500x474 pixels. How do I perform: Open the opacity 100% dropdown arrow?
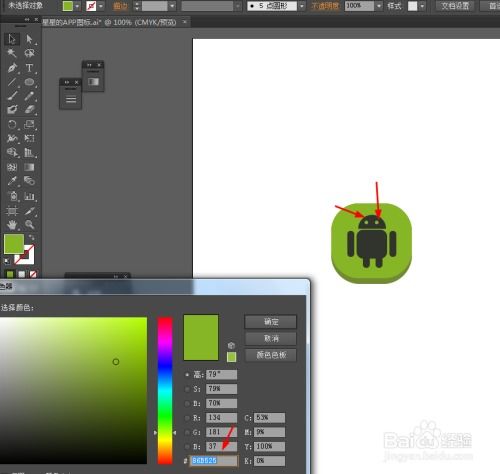pos(379,6)
